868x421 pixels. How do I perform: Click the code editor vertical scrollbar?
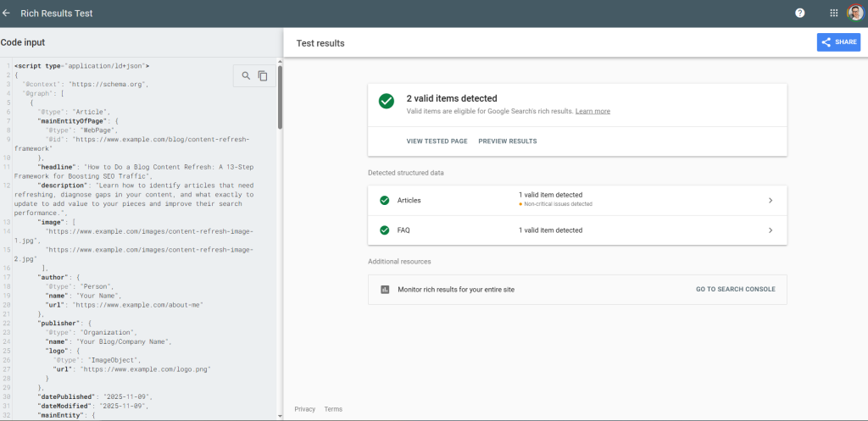280,97
